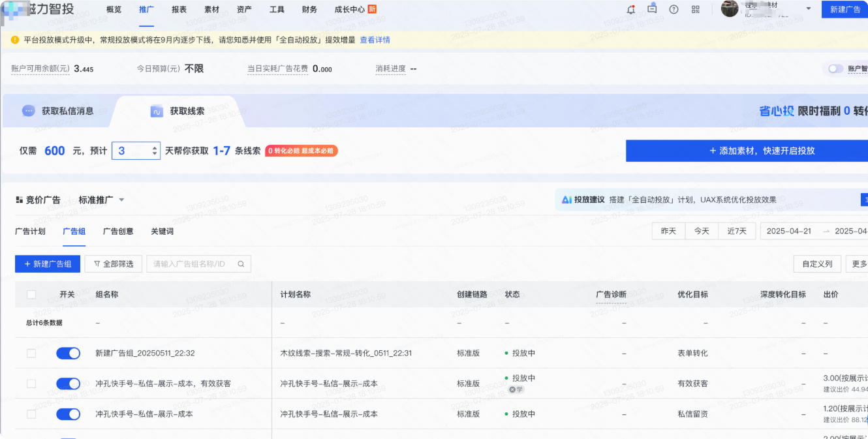Check the box for the 私信留资 row

point(31,414)
